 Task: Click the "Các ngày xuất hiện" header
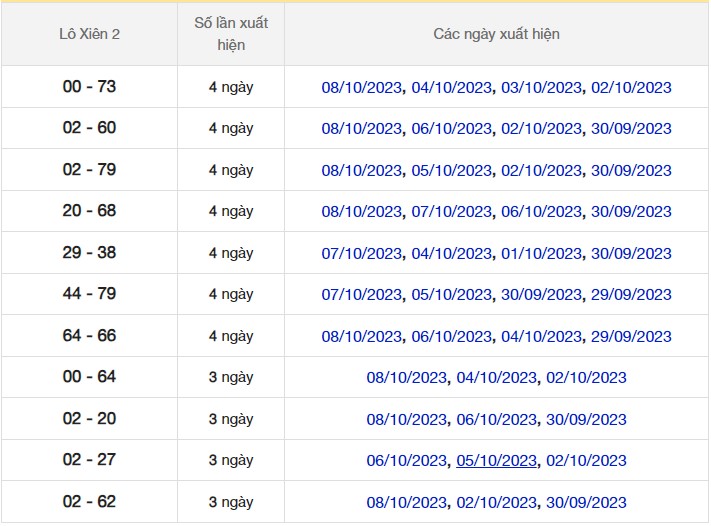tap(496, 35)
